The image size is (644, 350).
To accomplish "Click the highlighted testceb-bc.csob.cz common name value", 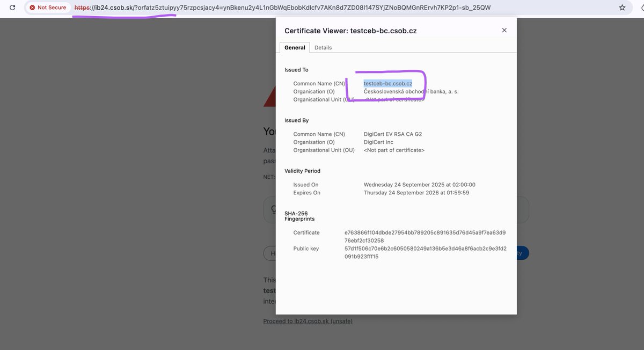I will coord(387,83).
